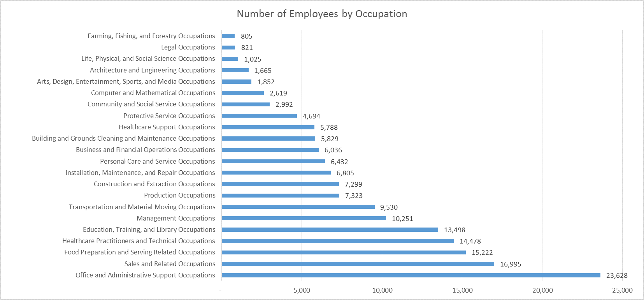
Task: Select the 16,995 data label
Action: click(x=511, y=264)
